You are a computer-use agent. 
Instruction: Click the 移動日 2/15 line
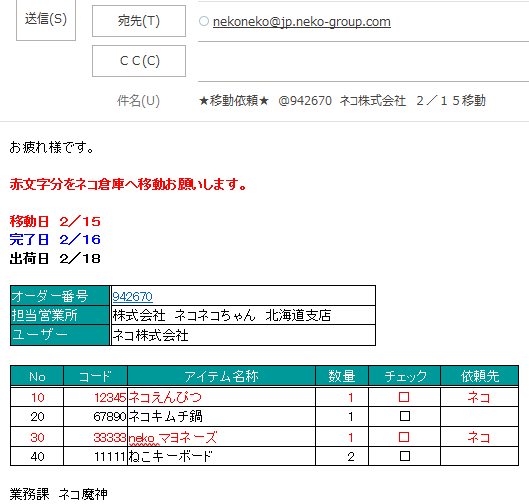pyautogui.click(x=55, y=221)
